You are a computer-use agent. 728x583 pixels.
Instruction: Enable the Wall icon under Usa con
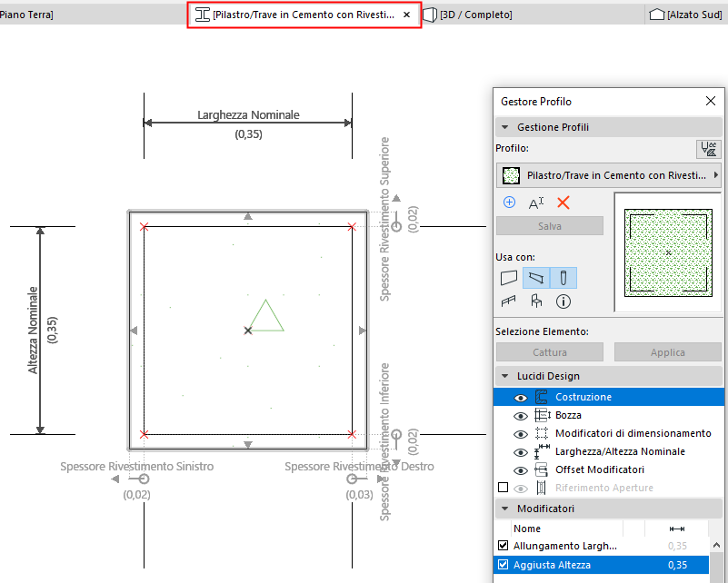[509, 277]
